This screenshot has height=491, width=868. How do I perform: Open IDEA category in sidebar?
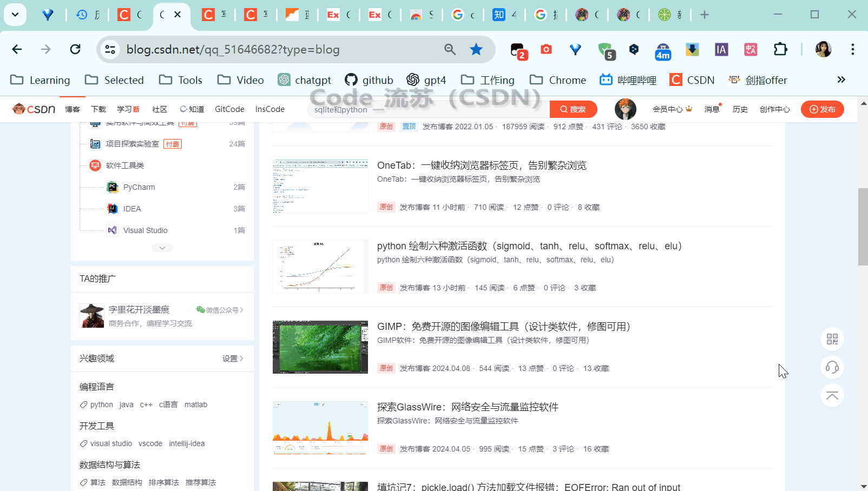point(132,209)
